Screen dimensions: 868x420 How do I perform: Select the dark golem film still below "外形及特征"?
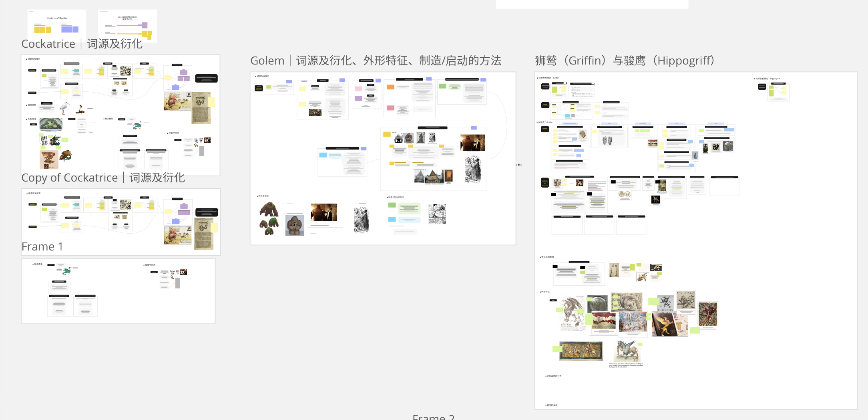(x=323, y=212)
